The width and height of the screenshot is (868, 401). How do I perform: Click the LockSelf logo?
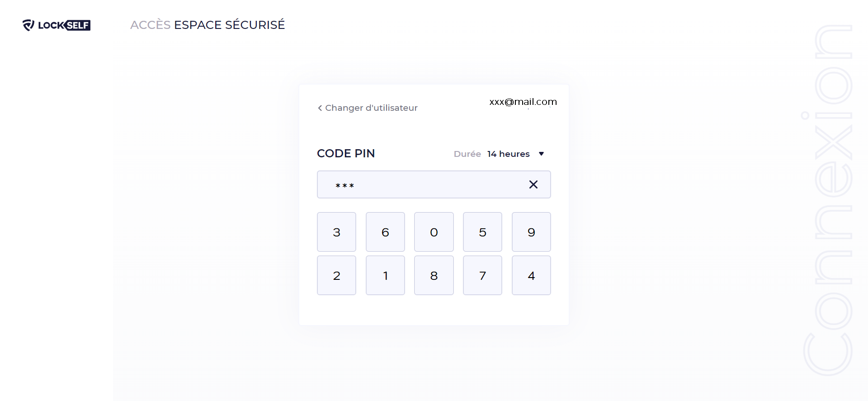point(57,25)
